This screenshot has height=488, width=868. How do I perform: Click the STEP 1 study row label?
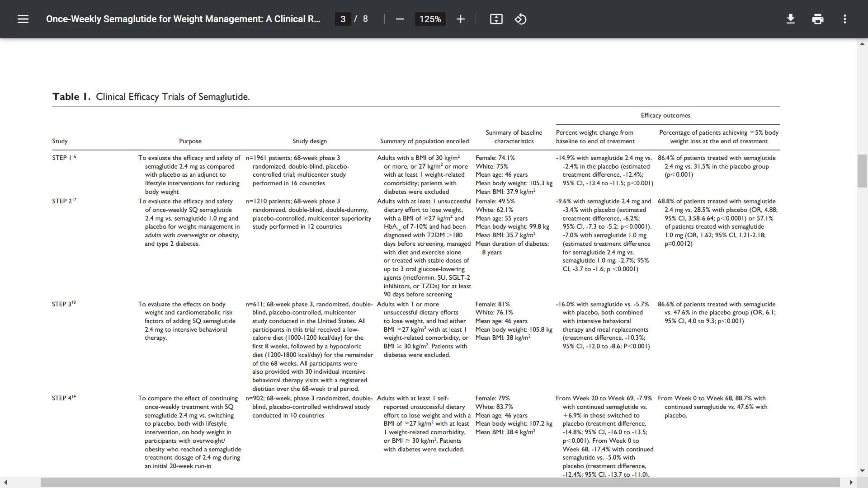pyautogui.click(x=64, y=158)
